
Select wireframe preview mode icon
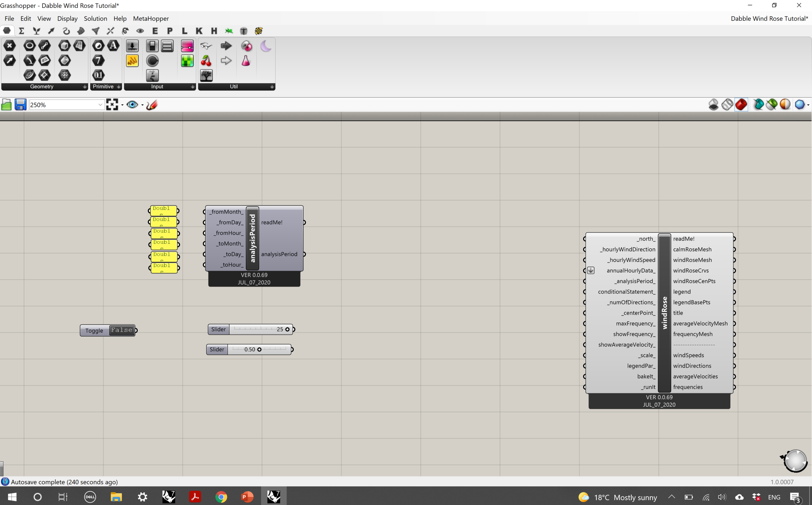[x=727, y=105]
